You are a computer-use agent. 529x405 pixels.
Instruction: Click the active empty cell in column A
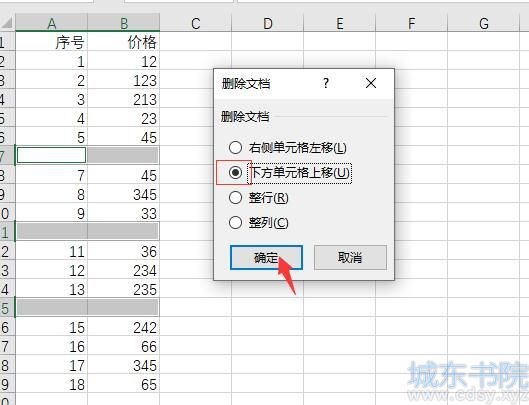pyautogui.click(x=51, y=155)
